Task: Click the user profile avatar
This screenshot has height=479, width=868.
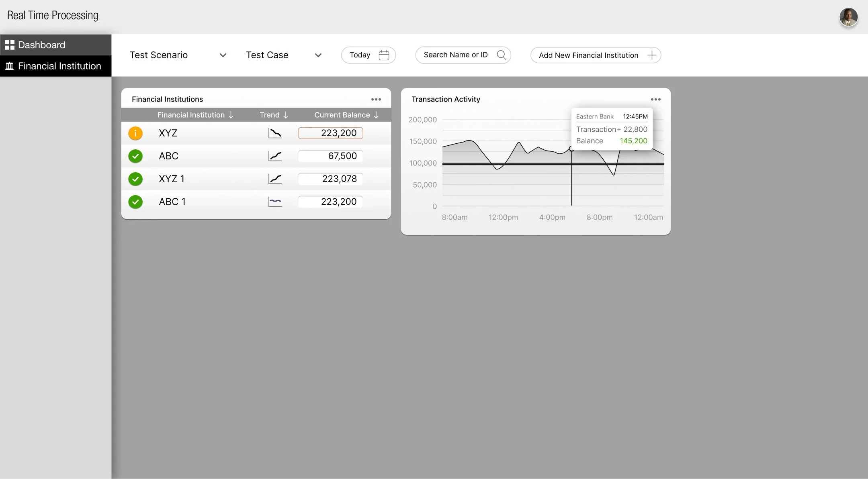Action: 848,17
